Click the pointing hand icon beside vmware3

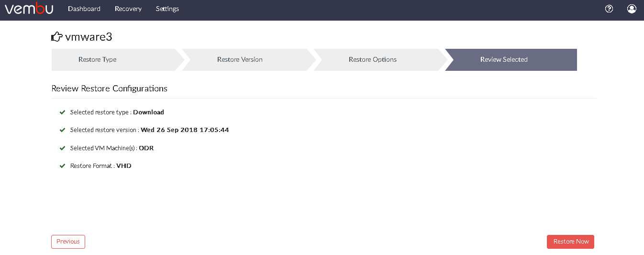[x=56, y=37]
